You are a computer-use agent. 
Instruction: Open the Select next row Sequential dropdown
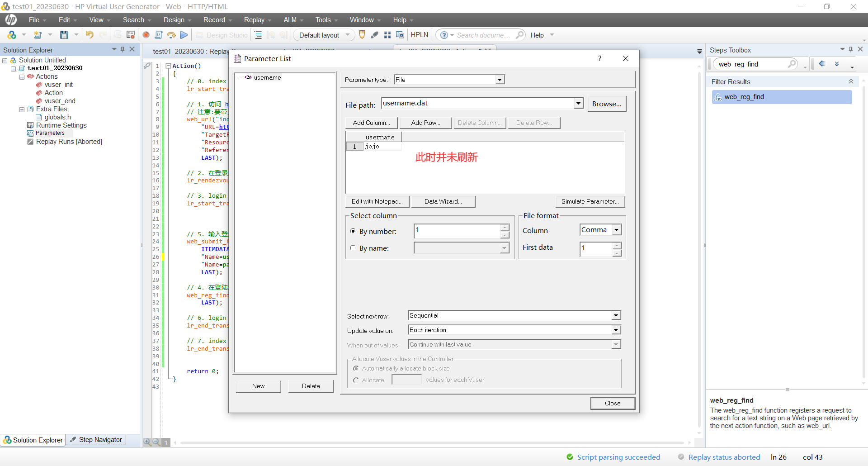click(x=616, y=315)
